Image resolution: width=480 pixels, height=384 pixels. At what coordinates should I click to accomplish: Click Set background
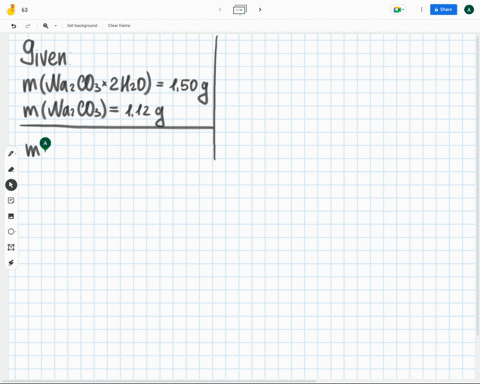(82, 25)
